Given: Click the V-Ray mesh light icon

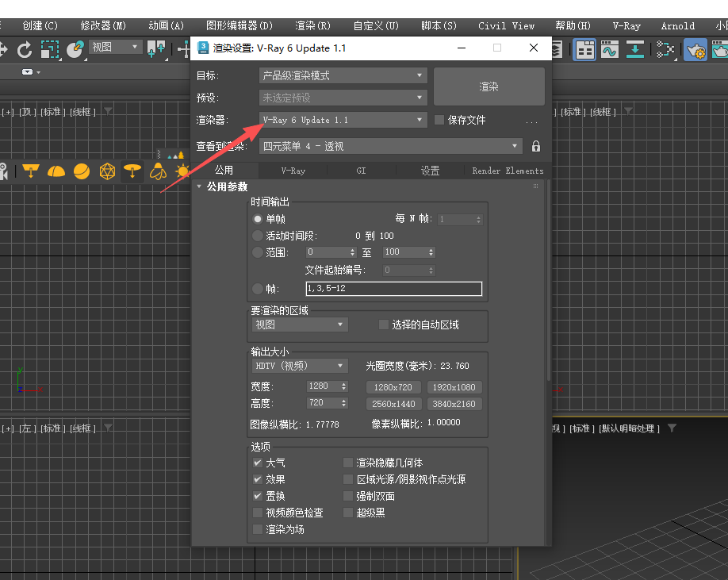Looking at the screenshot, I should tap(107, 171).
